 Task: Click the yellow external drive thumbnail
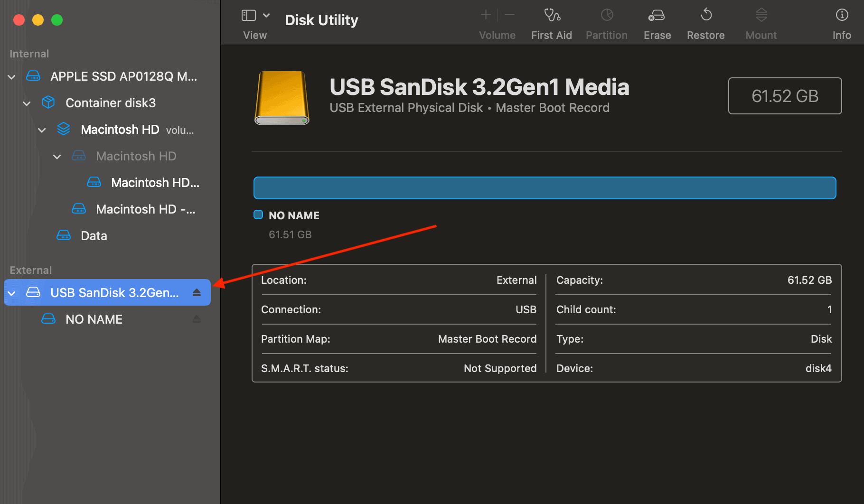pyautogui.click(x=282, y=98)
